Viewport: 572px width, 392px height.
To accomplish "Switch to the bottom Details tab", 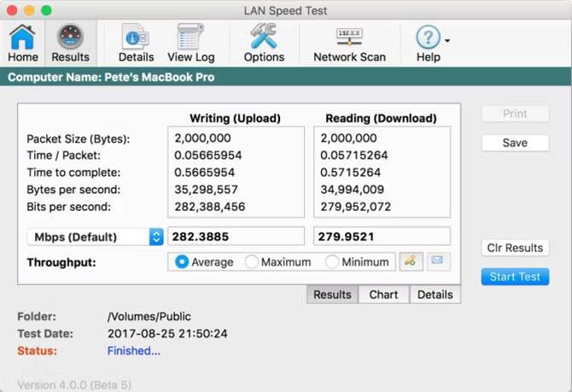I will click(435, 295).
